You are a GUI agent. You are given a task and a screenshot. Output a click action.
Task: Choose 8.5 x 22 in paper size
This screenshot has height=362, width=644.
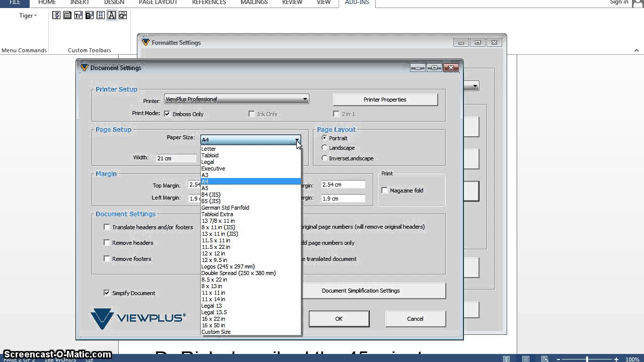[251, 280]
